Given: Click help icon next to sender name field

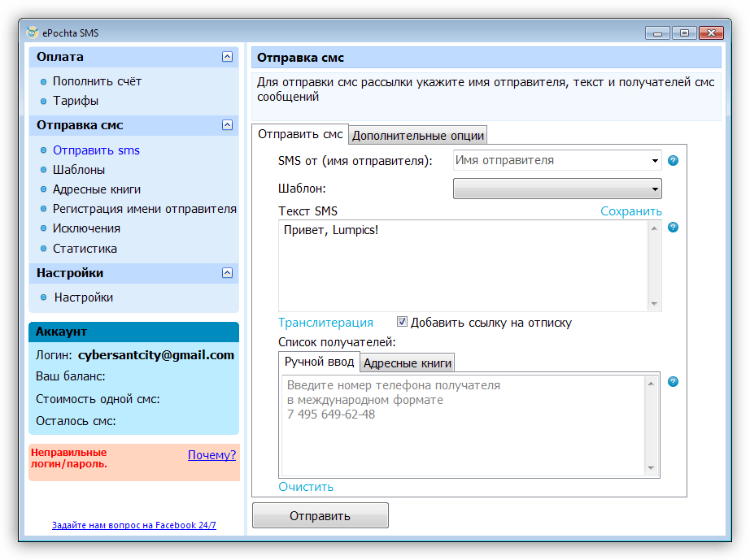Looking at the screenshot, I should coord(673,161).
